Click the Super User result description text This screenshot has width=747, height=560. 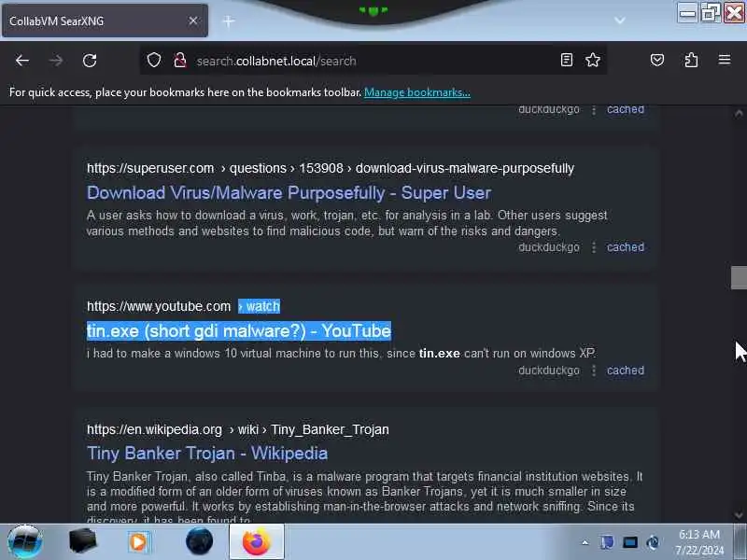coord(346,223)
